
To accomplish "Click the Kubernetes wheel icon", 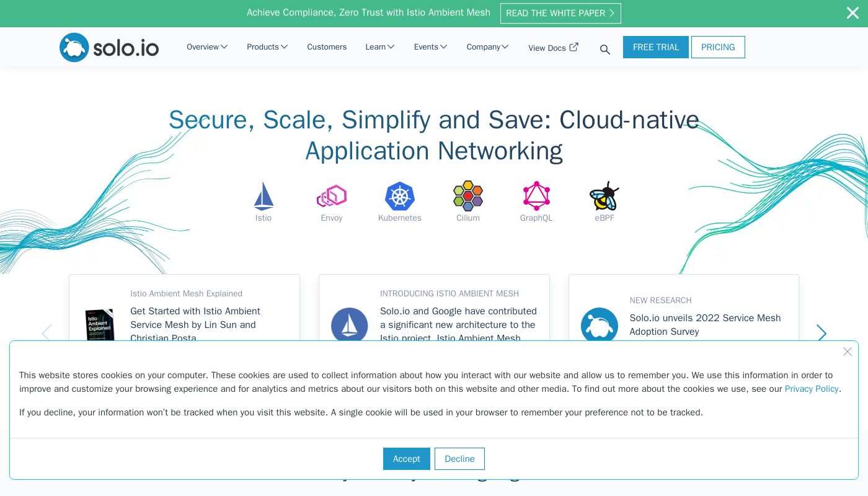I will (400, 196).
